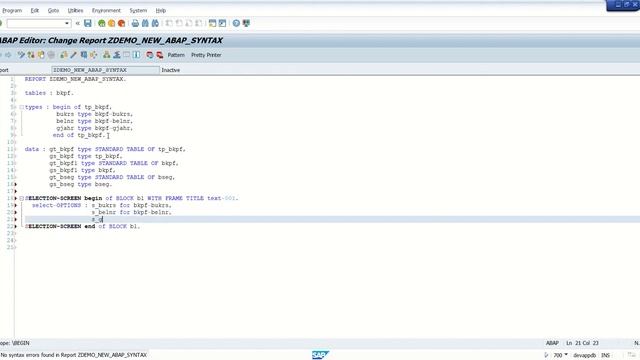Click the 'SELECTION-SCREEN end of BLOCK b1' line
Image resolution: width=640 pixels, height=360 pixels.
(82, 227)
